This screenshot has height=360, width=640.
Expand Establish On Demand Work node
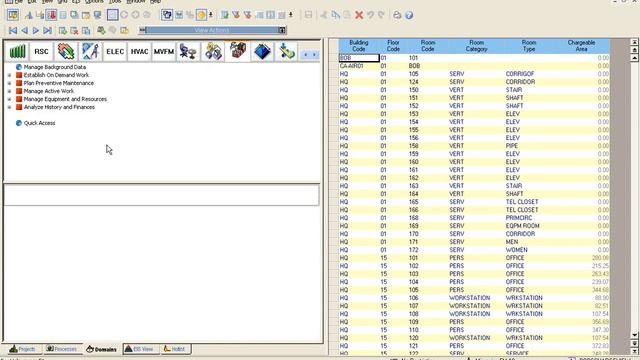[x=9, y=75]
